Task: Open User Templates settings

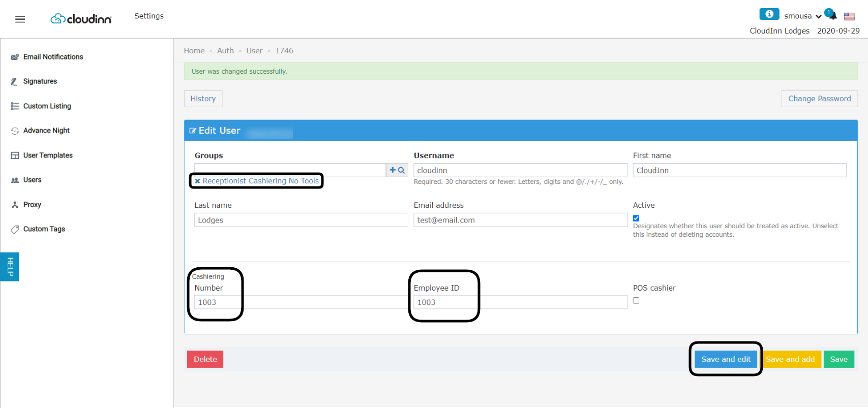Action: [x=48, y=155]
